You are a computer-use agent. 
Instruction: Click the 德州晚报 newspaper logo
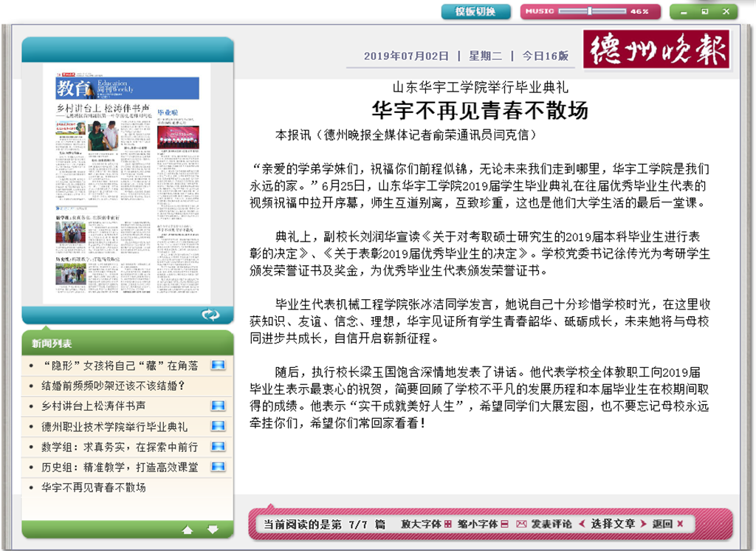pos(656,49)
